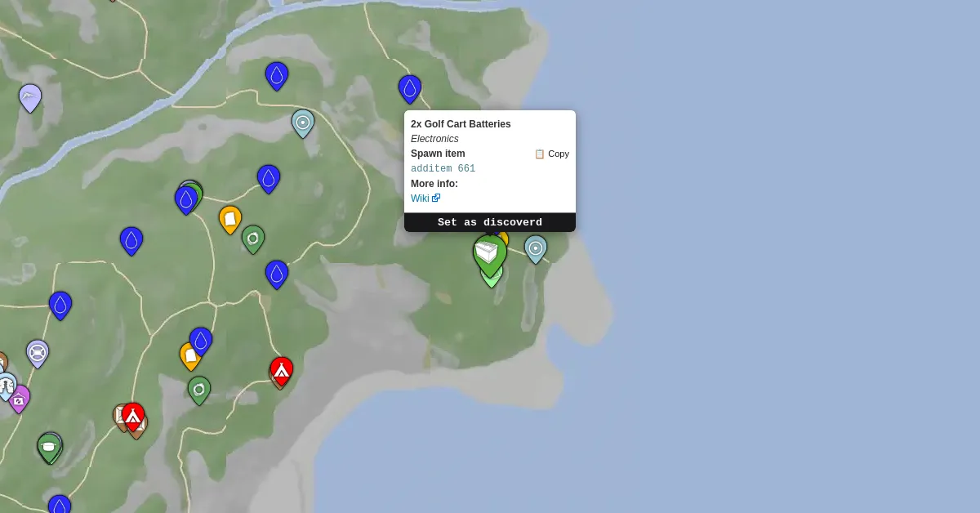The width and height of the screenshot is (980, 513).
Task: Click the 'More info:' label
Action: (434, 184)
